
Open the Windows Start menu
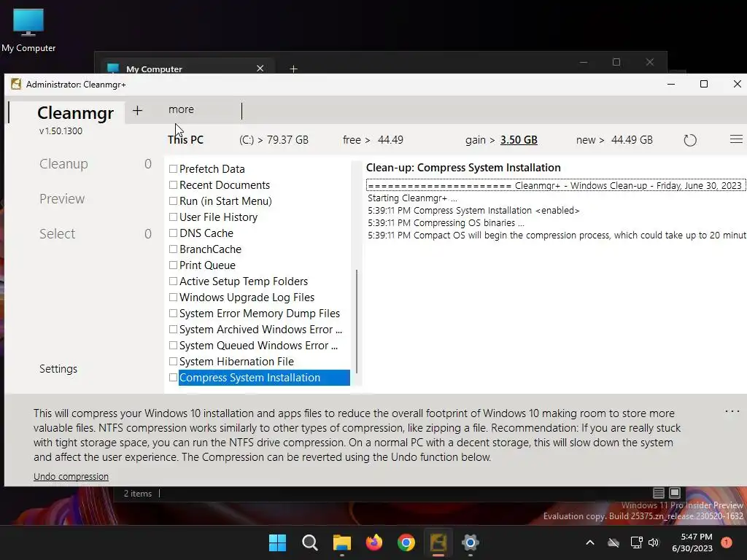[x=277, y=542]
